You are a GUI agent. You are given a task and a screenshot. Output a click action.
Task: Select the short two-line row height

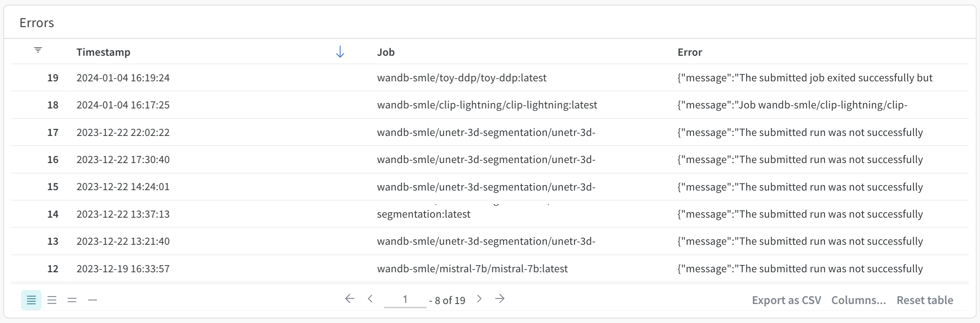[x=72, y=300]
